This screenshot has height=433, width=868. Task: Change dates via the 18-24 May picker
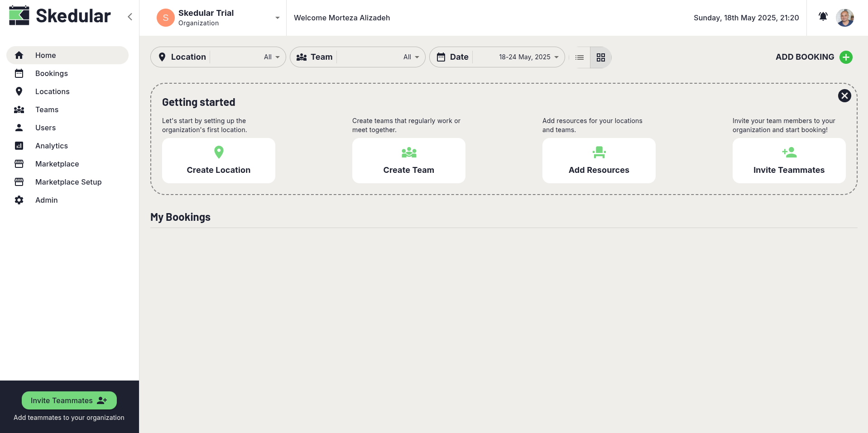[525, 57]
